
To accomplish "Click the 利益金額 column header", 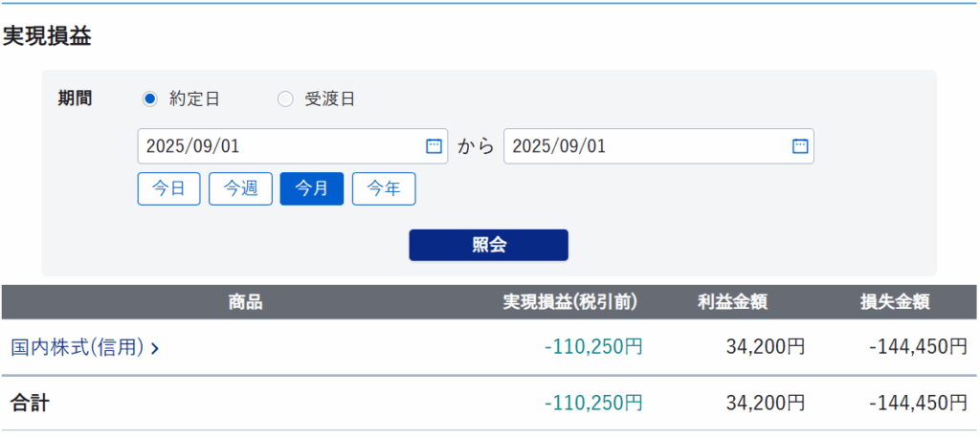I will (x=732, y=302).
